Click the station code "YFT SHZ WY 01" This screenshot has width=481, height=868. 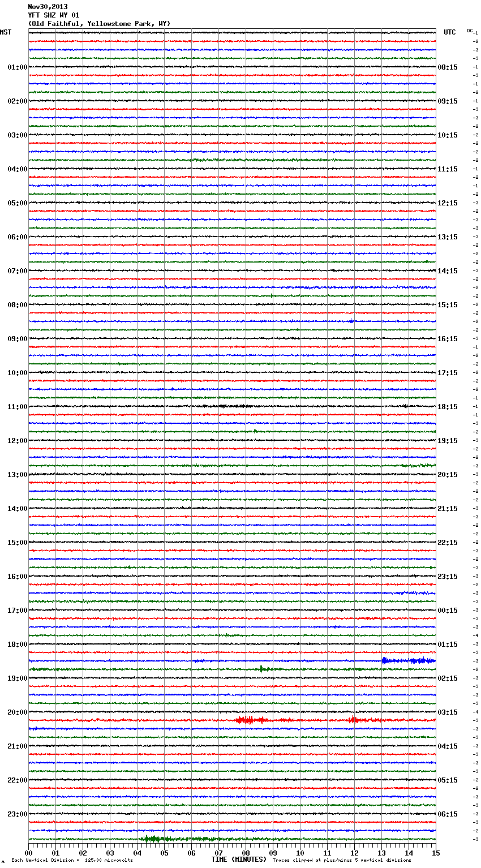[54, 15]
